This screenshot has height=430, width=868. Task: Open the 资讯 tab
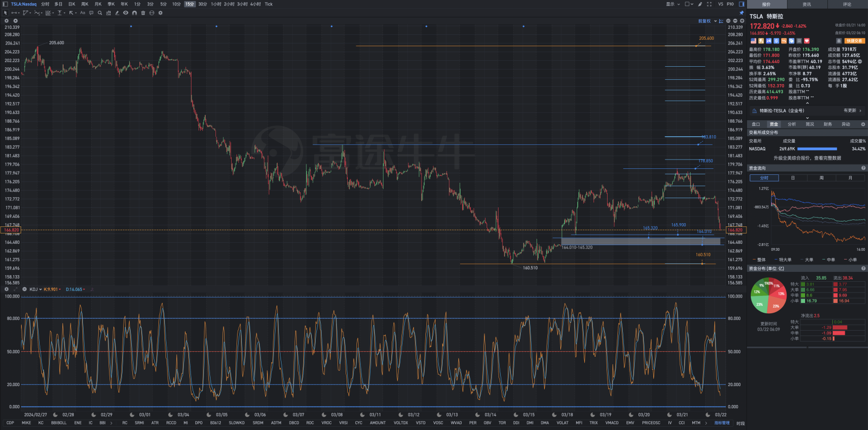[x=807, y=4]
